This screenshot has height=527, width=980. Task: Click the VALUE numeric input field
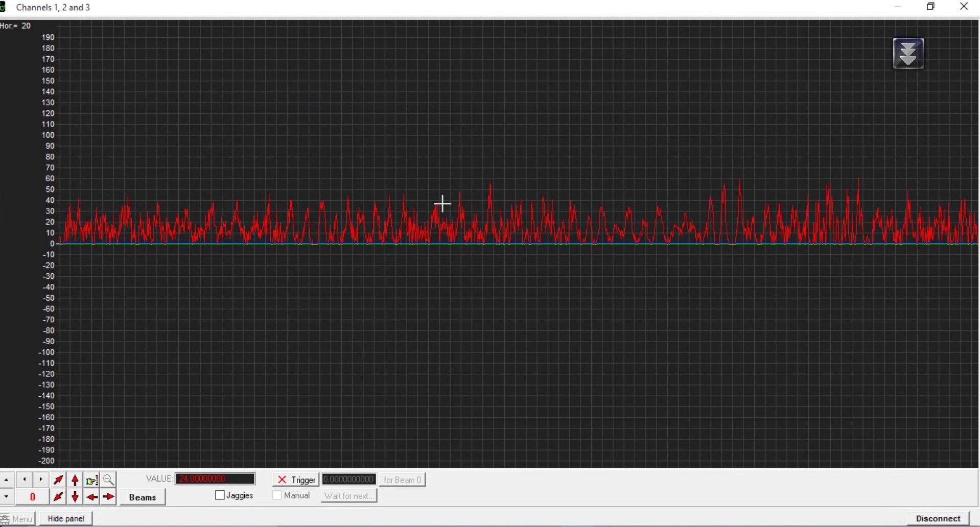(x=215, y=478)
